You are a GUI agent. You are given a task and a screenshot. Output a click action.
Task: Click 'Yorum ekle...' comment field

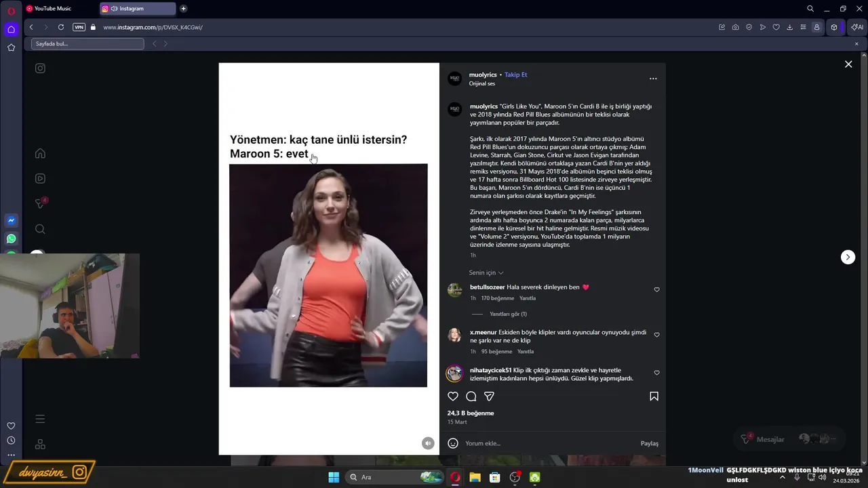(549, 443)
